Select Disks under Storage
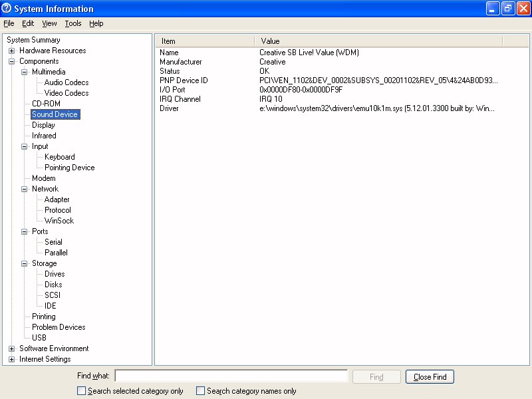 point(53,285)
